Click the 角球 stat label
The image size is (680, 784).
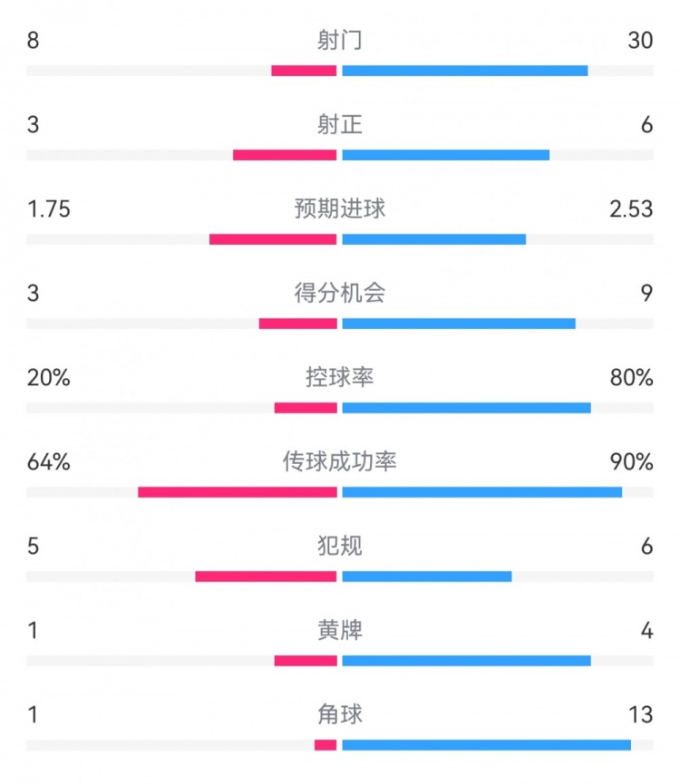(340, 714)
